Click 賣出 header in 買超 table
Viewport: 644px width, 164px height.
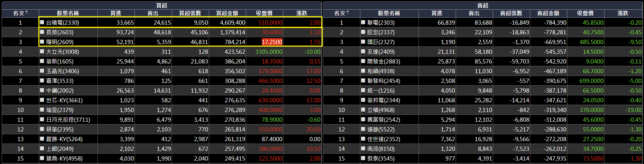click(x=153, y=13)
